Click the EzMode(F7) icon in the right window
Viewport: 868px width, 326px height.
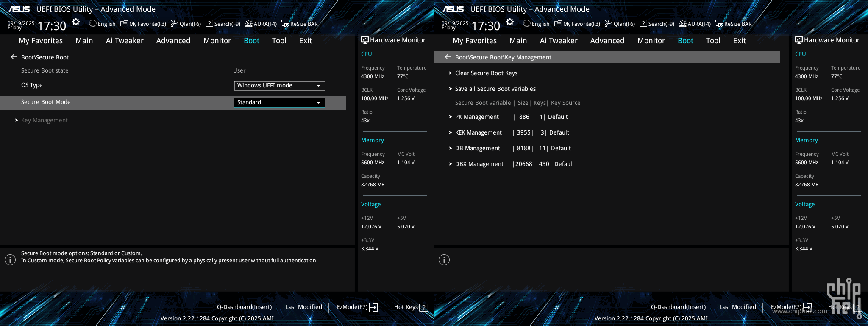point(807,307)
